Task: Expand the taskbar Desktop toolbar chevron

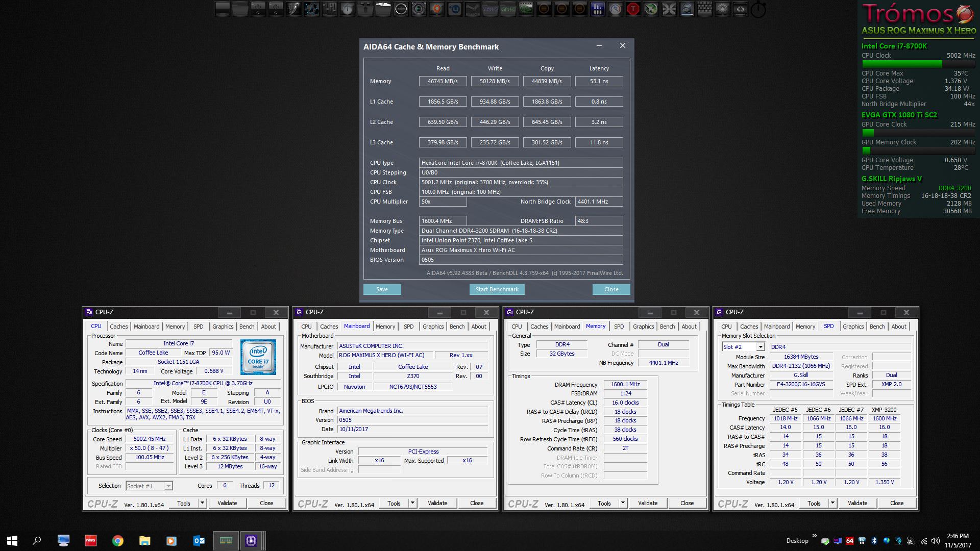Action: tap(815, 535)
